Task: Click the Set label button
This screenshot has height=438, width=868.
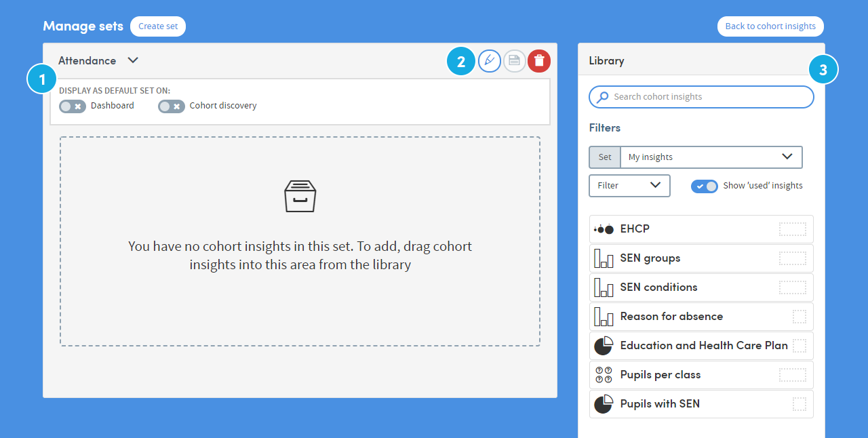Action: pyautogui.click(x=605, y=157)
